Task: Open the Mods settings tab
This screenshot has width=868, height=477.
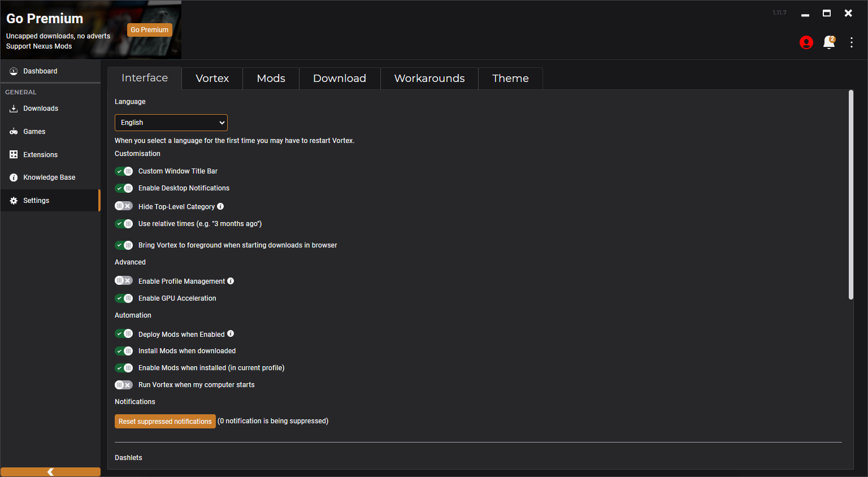Action: (271, 79)
